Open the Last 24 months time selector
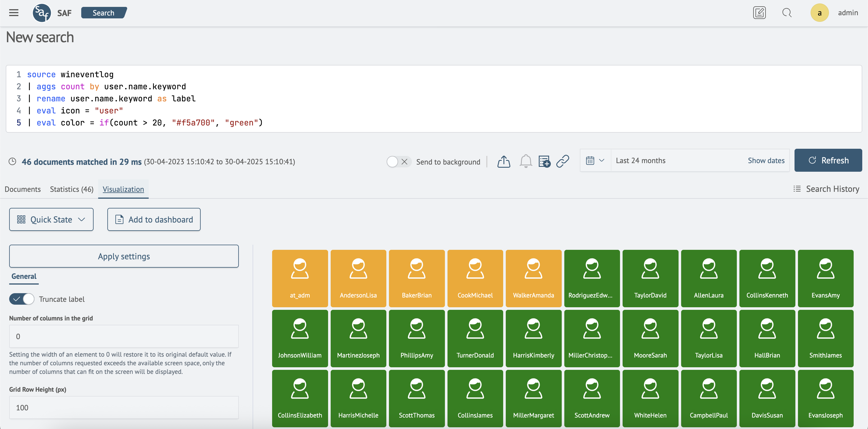868x429 pixels. click(641, 161)
